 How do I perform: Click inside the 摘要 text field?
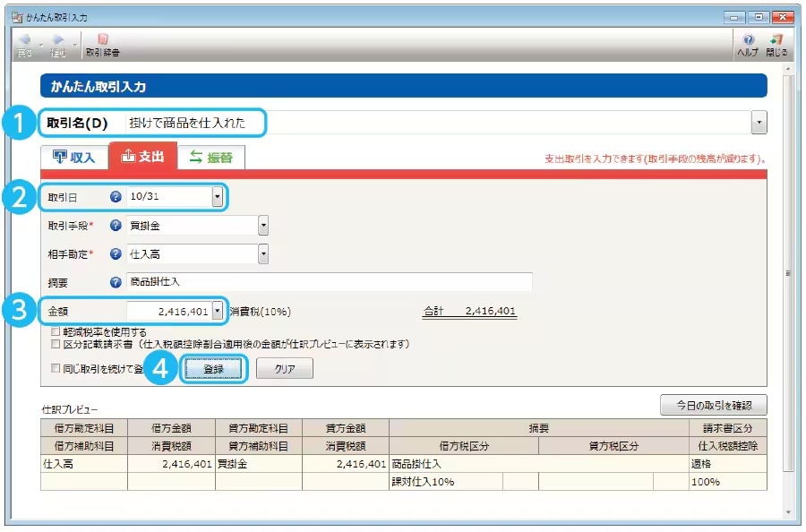(313, 282)
